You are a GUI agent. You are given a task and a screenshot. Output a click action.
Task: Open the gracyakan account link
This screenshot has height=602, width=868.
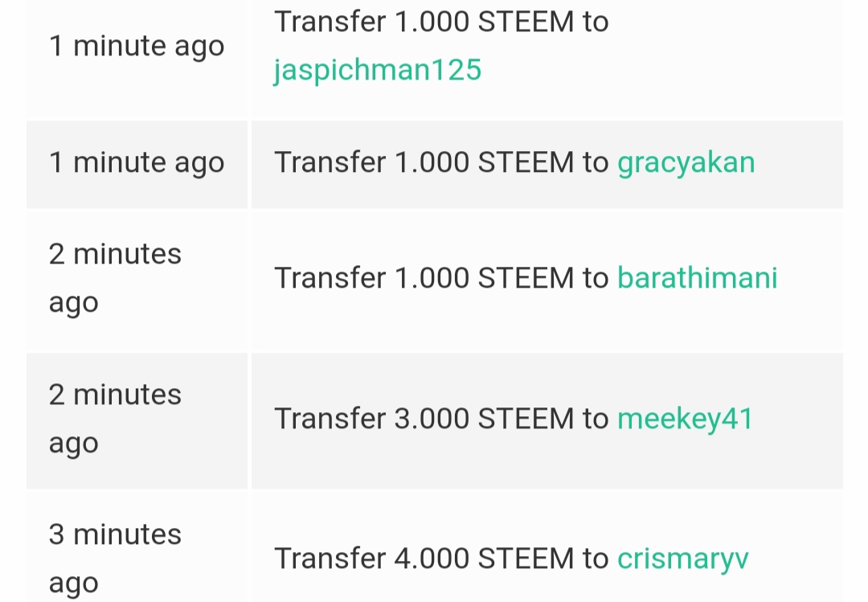[686, 162]
